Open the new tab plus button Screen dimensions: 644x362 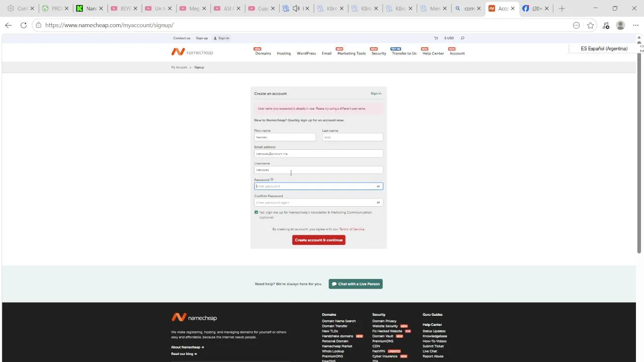(x=562, y=9)
